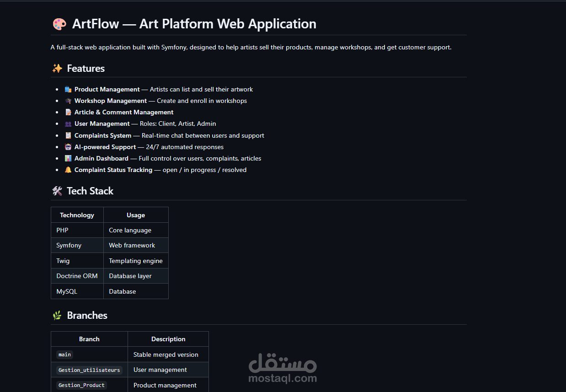The width and height of the screenshot is (566, 392).
Task: Click the bar chart icon for Admin Dashboard
Action: point(68,158)
